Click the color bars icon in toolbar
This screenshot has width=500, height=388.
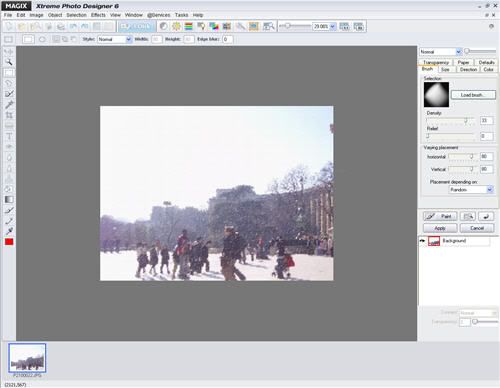pyautogui.click(x=189, y=26)
